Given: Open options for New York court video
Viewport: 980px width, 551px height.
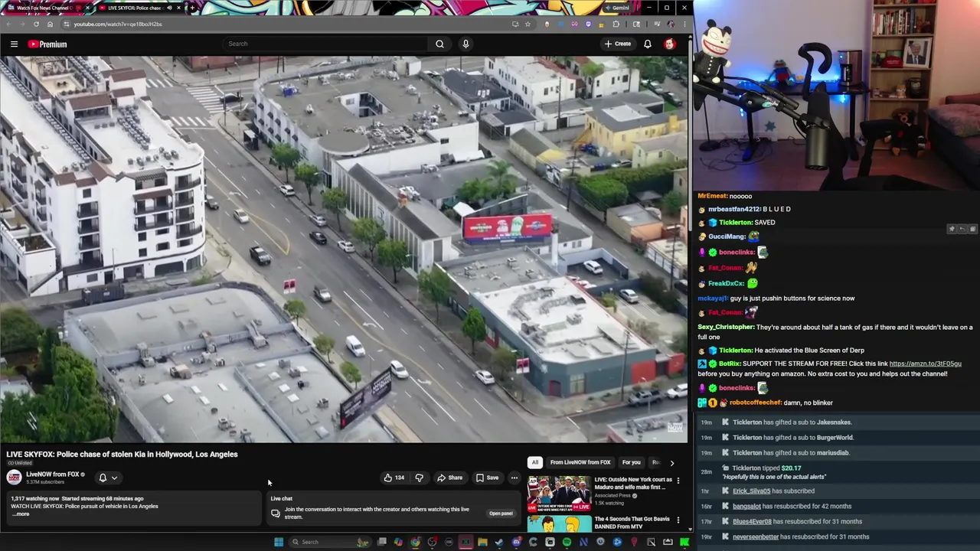Looking at the screenshot, I should click(678, 481).
